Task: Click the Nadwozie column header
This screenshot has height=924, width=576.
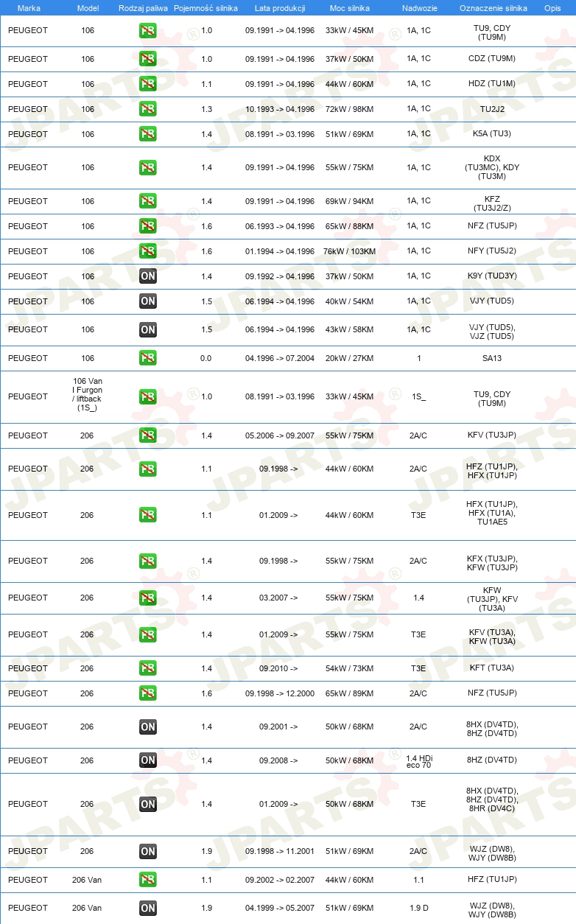Action: click(418, 7)
